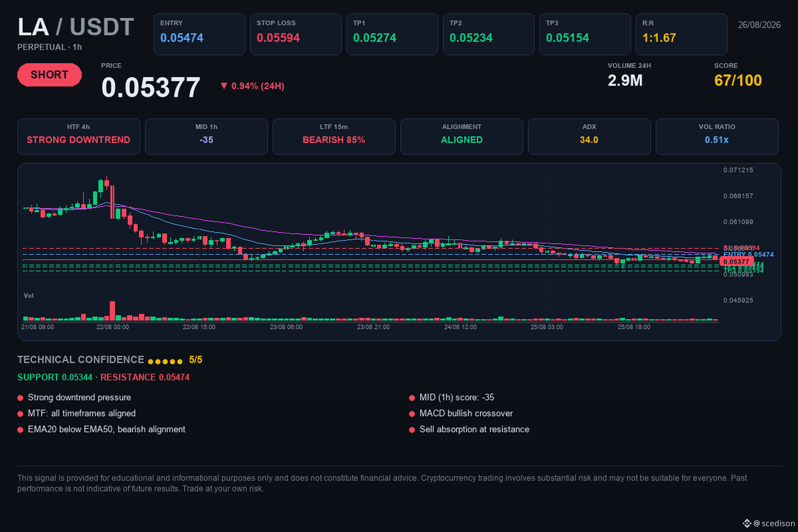Click the date '26/08/2026'
Screen dimensions: 798x532
click(x=759, y=25)
